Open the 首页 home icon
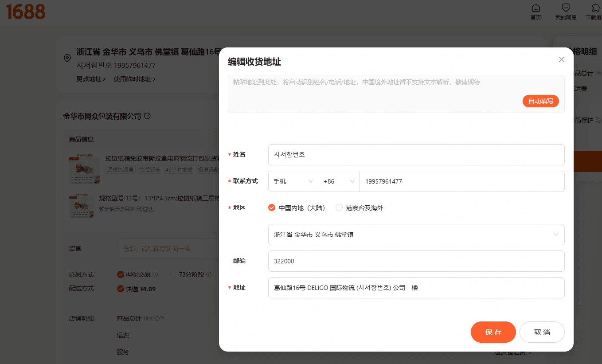Viewport: 602px width, 364px height. [x=536, y=12]
